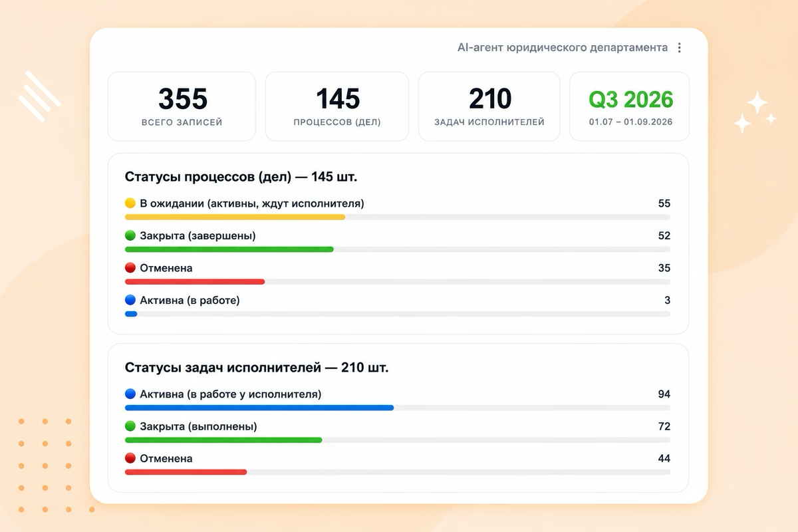Click the blue dot for "Активна (в работе у исполнителя)"

[x=130, y=394]
